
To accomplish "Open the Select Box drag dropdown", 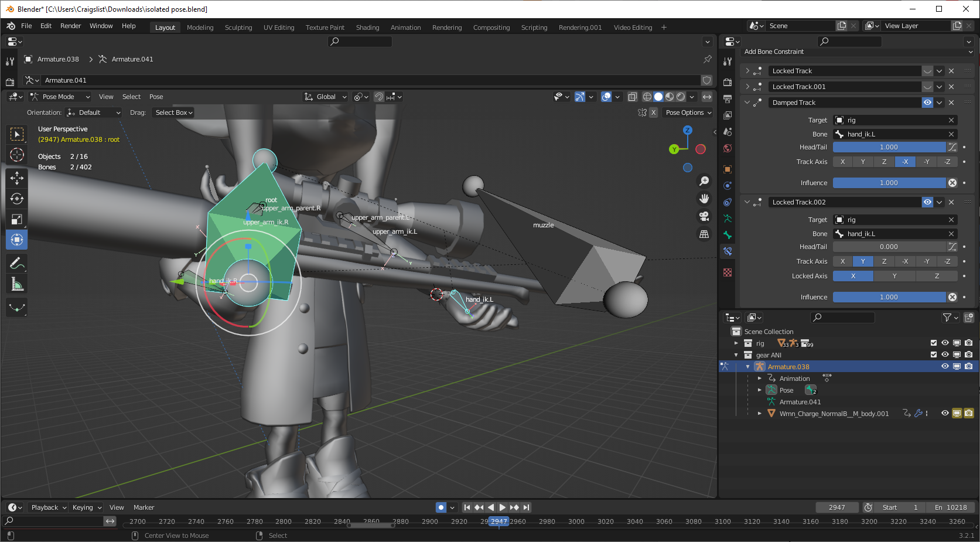I will pyautogui.click(x=173, y=113).
